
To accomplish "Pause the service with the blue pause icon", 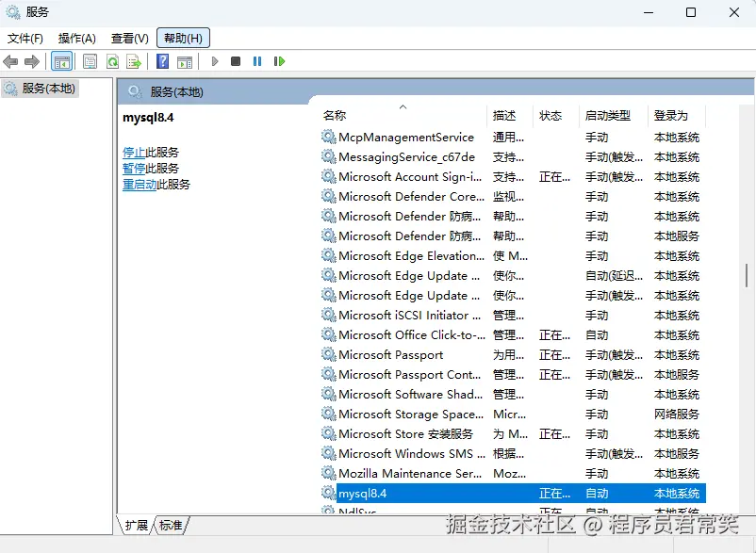I will [257, 61].
